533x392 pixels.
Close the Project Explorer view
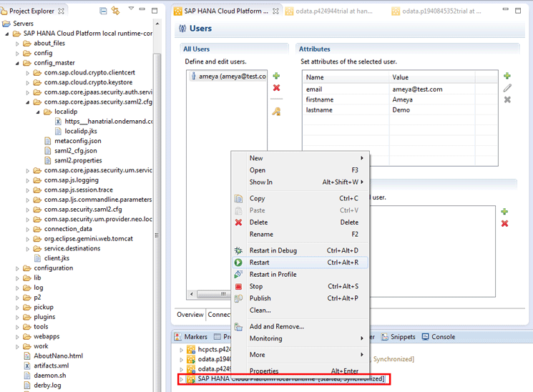click(x=62, y=11)
